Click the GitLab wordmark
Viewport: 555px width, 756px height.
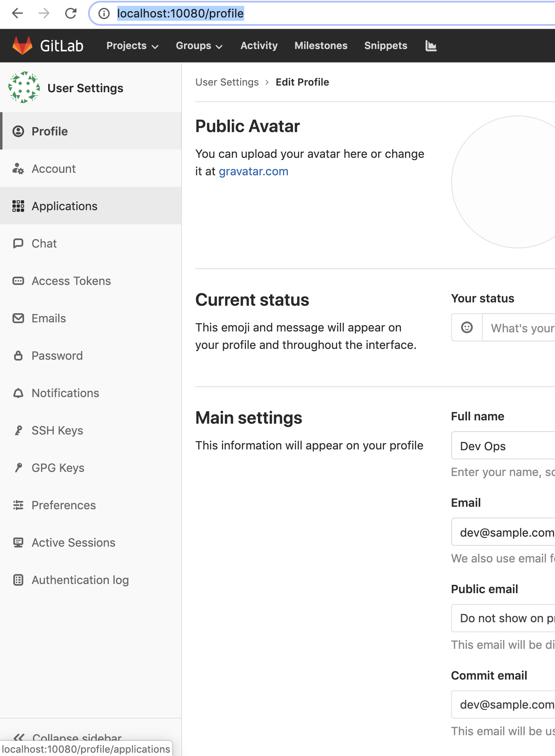coord(61,46)
